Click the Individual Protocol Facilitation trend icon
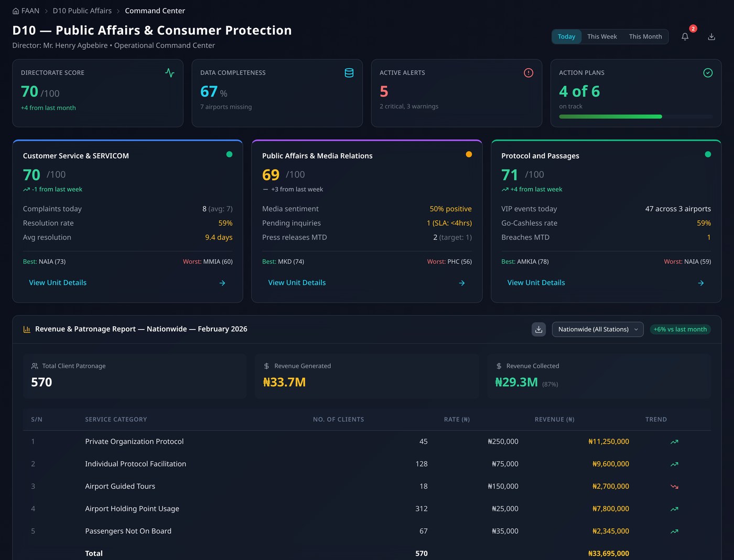This screenshot has width=734, height=560. point(674,464)
